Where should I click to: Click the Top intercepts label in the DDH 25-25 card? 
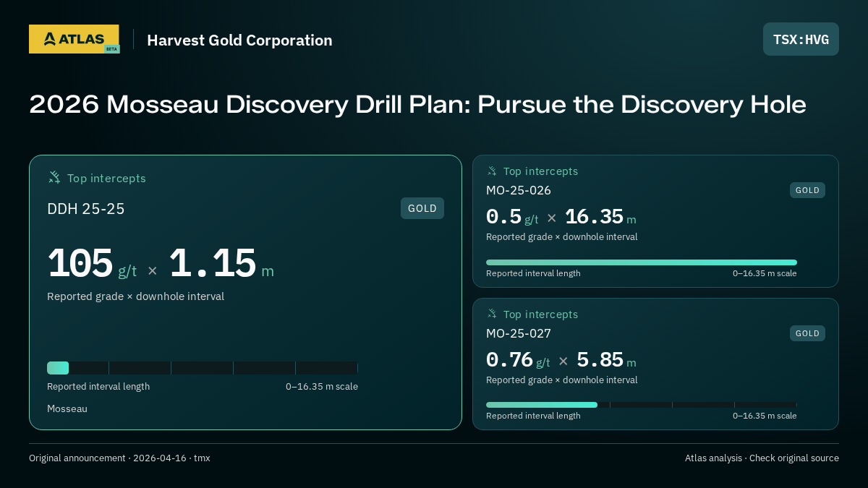(106, 178)
